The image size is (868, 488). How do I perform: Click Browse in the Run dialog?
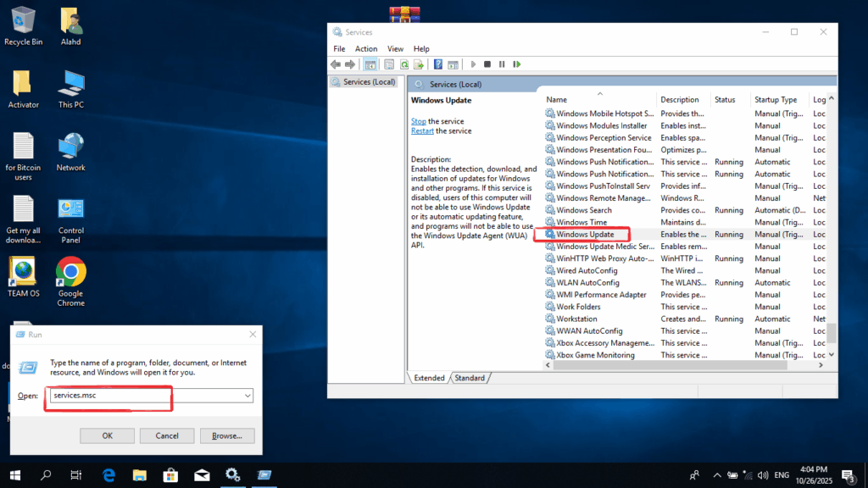[226, 435]
